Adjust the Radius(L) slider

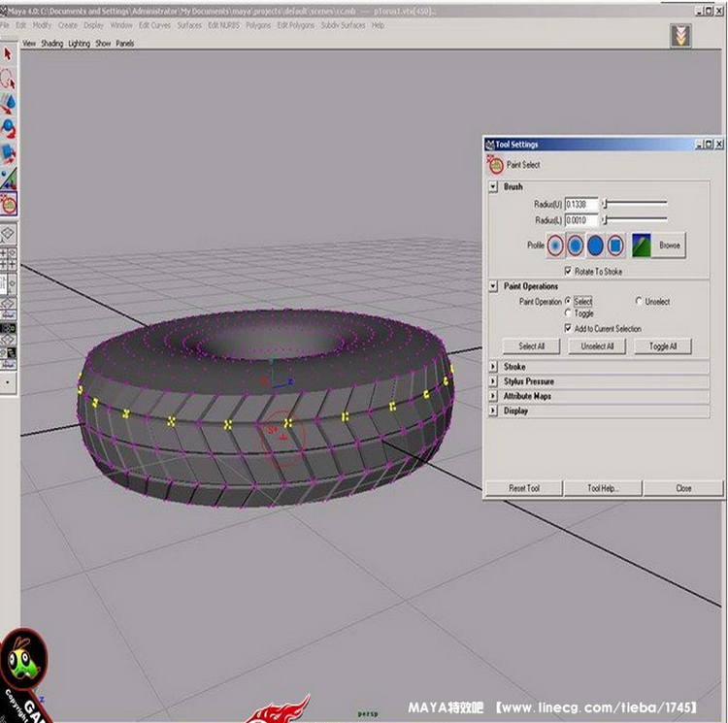pyautogui.click(x=635, y=219)
